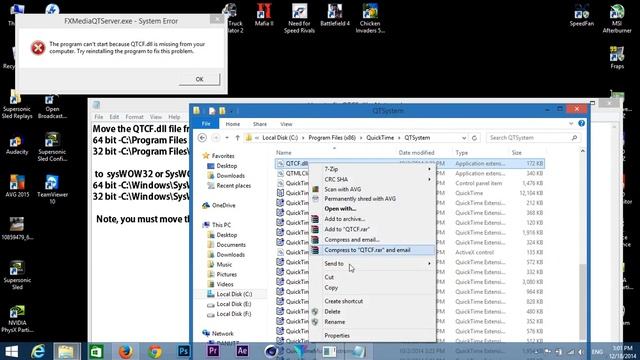The height and width of the screenshot is (360, 640).
Task: Open the Home ribbon tab
Action: pyautogui.click(x=233, y=124)
